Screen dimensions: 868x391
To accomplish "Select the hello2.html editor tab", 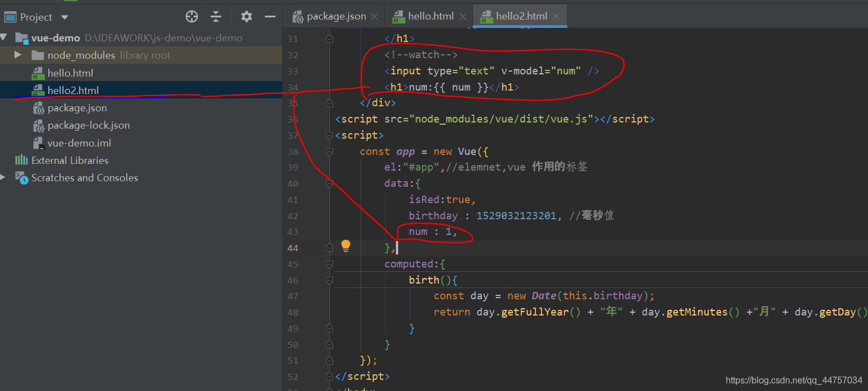I will (521, 16).
